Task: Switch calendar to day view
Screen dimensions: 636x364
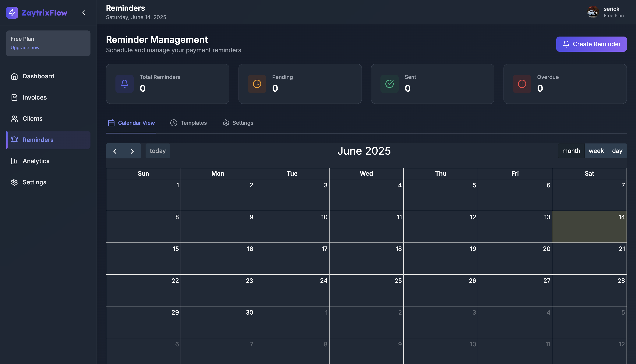Action: pos(617,151)
